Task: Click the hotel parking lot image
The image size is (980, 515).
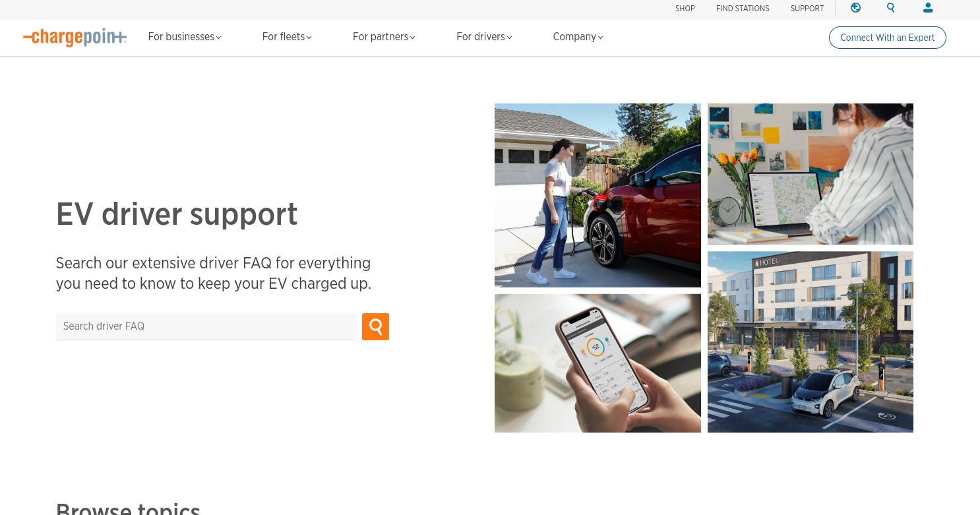Action: click(811, 342)
